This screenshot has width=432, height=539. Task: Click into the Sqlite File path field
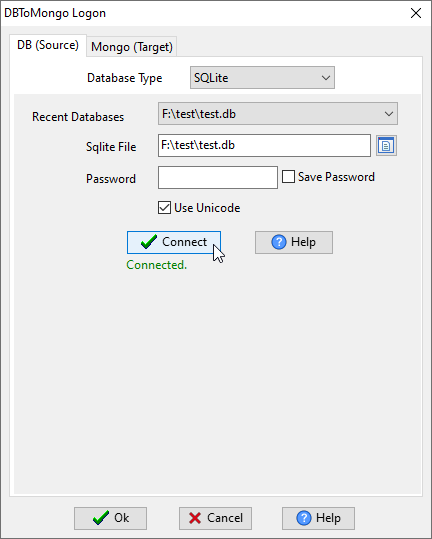click(x=264, y=145)
